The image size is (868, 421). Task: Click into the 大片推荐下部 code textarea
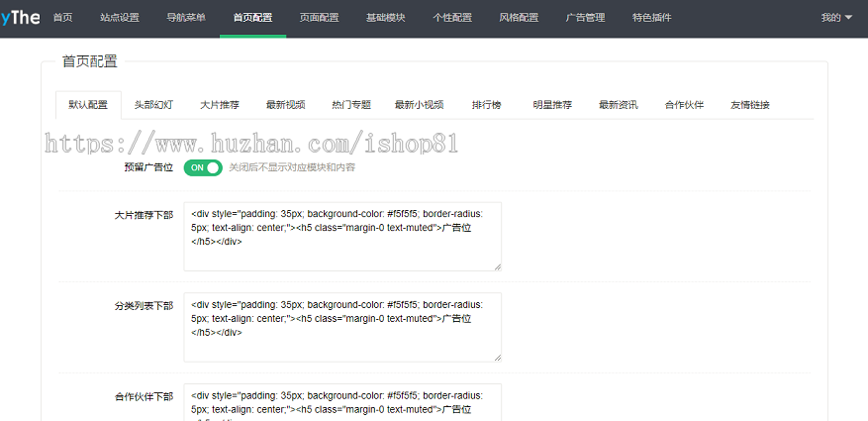pos(342,237)
